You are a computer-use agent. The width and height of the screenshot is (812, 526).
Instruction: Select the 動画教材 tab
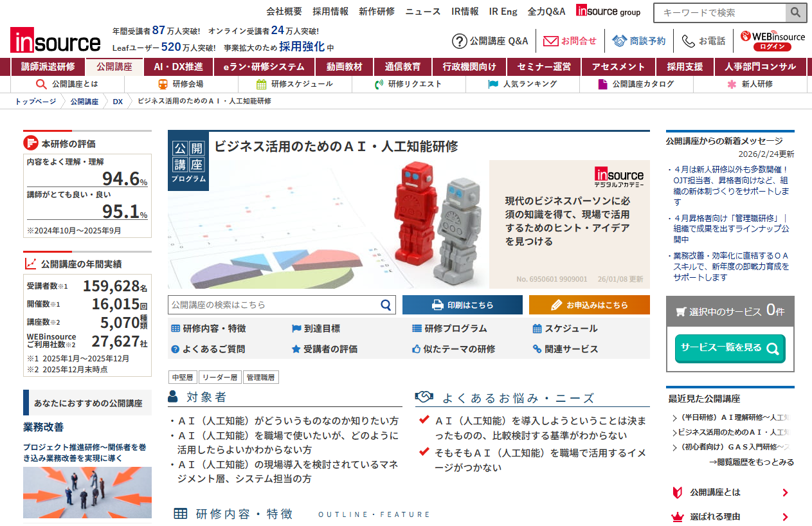click(x=344, y=67)
